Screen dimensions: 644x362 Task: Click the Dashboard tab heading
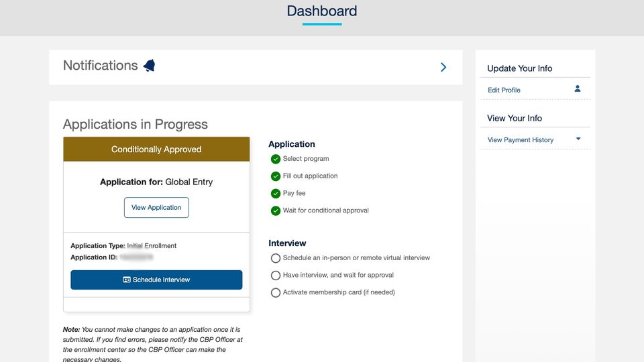point(322,11)
